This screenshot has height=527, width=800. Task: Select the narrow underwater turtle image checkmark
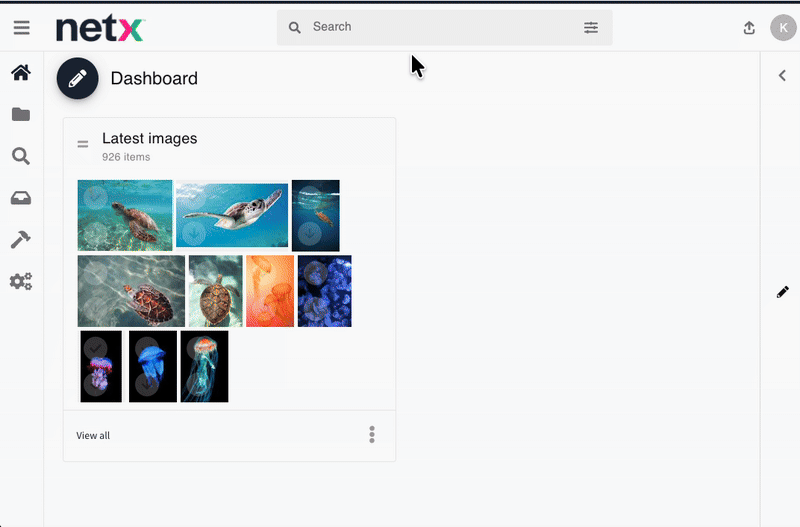pos(309,197)
